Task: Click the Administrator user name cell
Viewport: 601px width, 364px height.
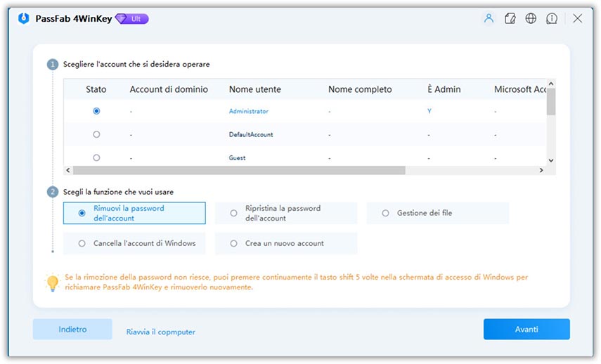Action: click(248, 111)
